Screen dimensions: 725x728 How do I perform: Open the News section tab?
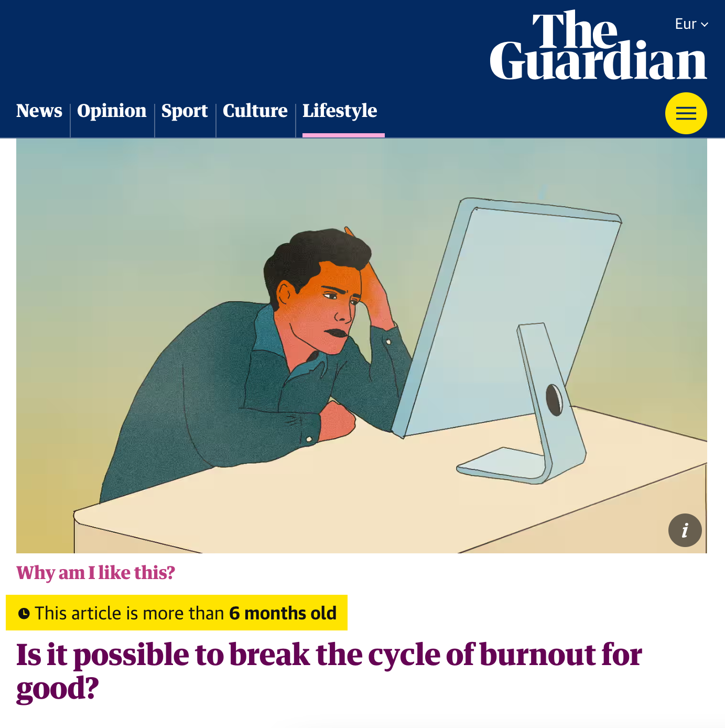pyautogui.click(x=39, y=111)
